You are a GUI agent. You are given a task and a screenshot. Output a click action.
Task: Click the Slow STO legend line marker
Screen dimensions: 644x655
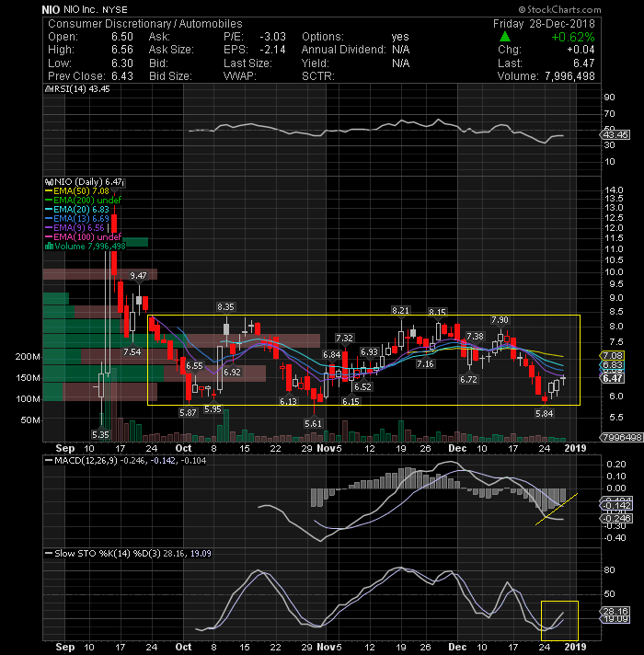tap(49, 554)
